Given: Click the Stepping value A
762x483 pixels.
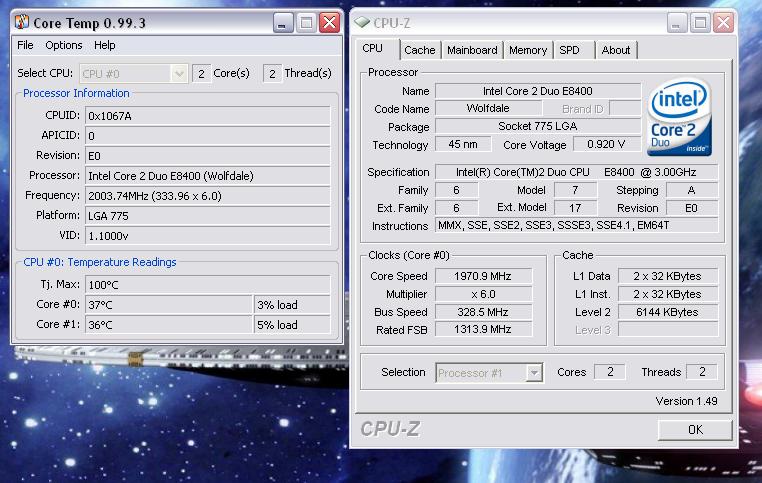Looking at the screenshot, I should click(x=692, y=190).
